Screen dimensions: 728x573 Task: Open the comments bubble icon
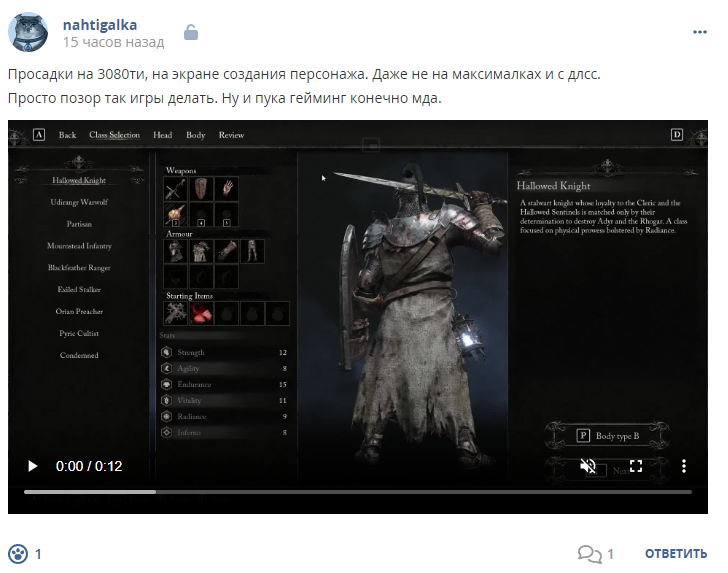590,553
